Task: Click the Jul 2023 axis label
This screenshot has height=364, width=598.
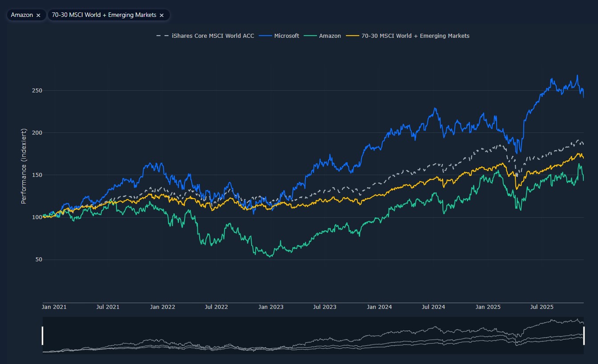Action: coord(325,307)
